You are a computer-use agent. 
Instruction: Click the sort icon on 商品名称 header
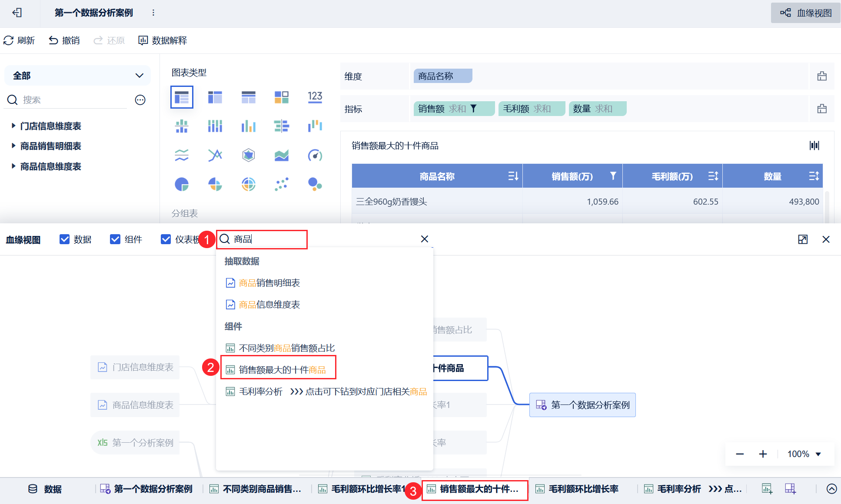(513, 176)
